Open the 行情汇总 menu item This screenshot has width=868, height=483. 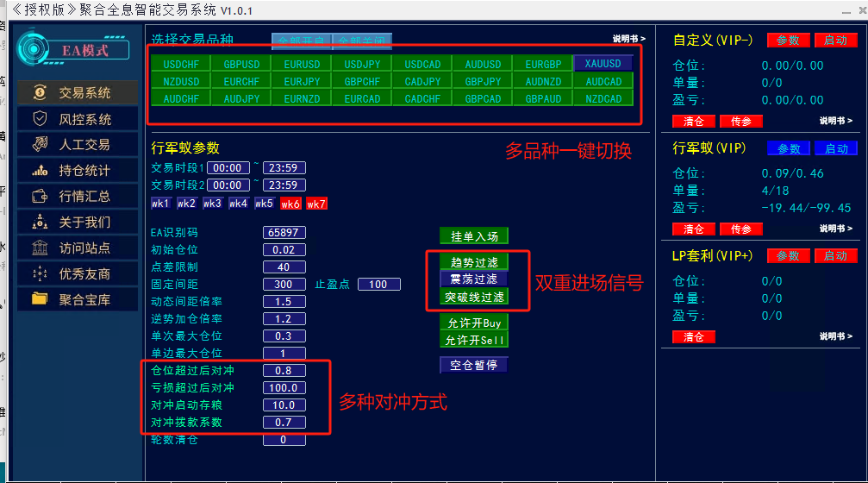pos(78,196)
